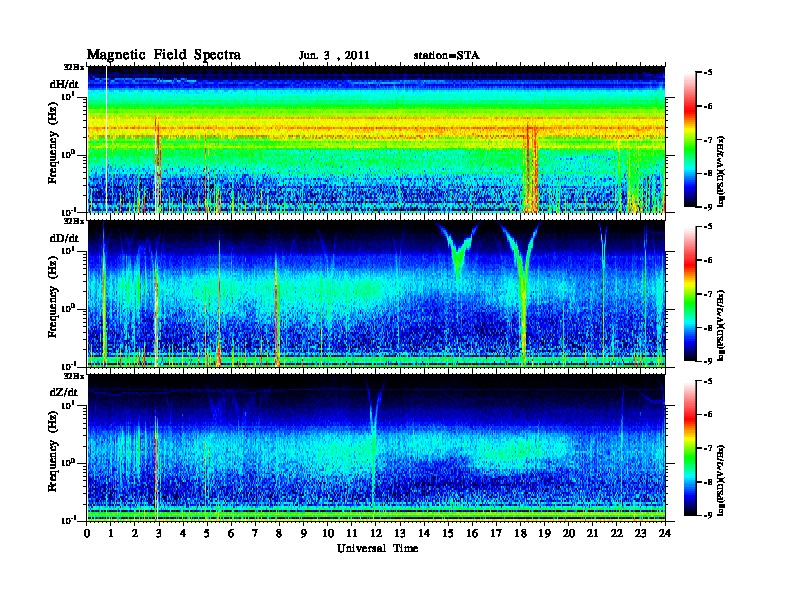Viewport: 792px width, 612px height.
Task: Click hour 10 on the Universal Time axis
Action: coord(328,533)
